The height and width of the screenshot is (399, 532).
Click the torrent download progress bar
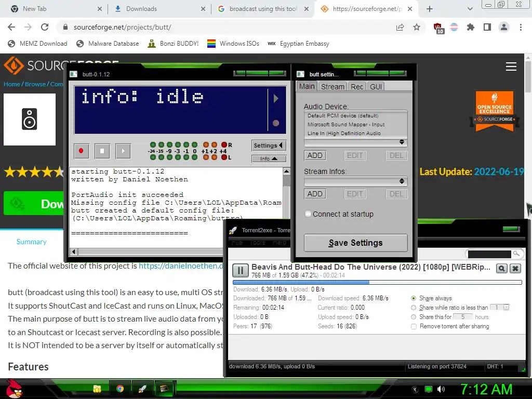coord(377,282)
